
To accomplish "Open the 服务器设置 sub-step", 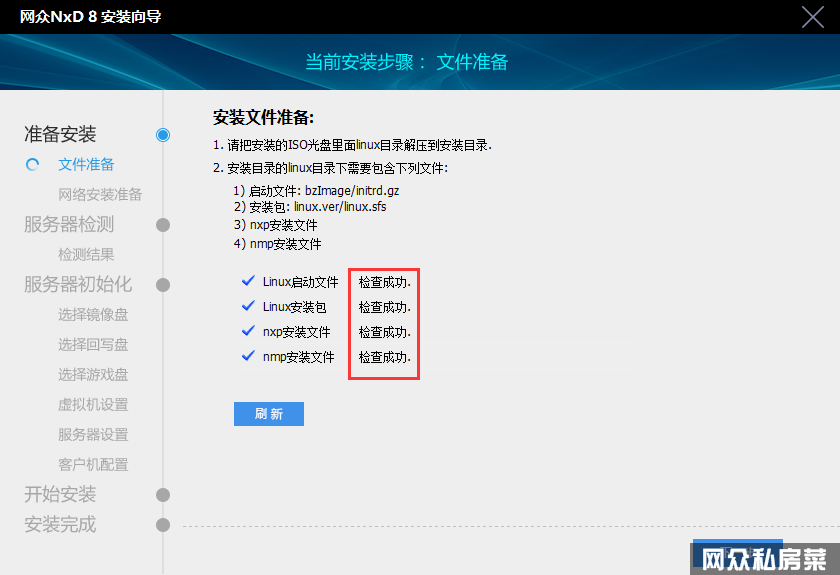I will 93,435.
